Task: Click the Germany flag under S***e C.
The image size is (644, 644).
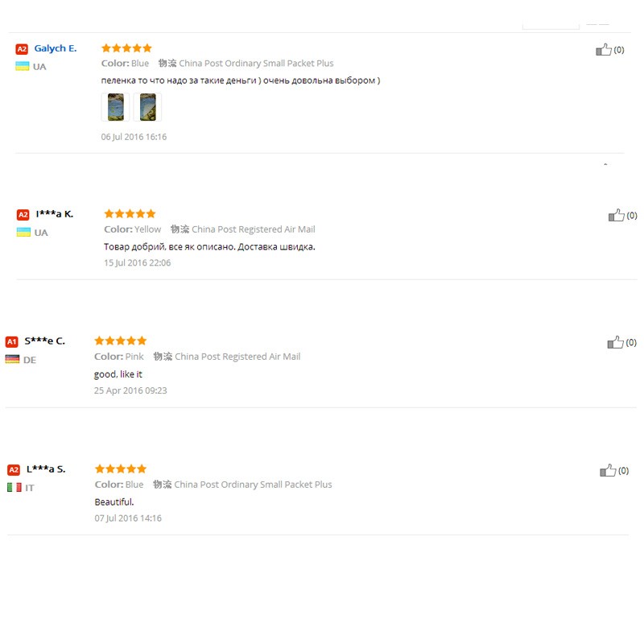Action: (12, 359)
